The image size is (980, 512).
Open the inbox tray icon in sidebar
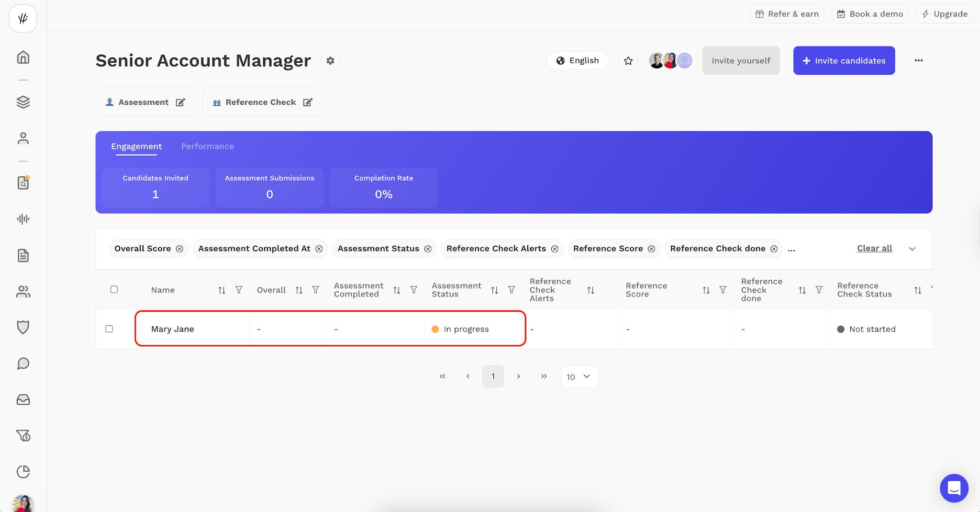pyautogui.click(x=23, y=399)
